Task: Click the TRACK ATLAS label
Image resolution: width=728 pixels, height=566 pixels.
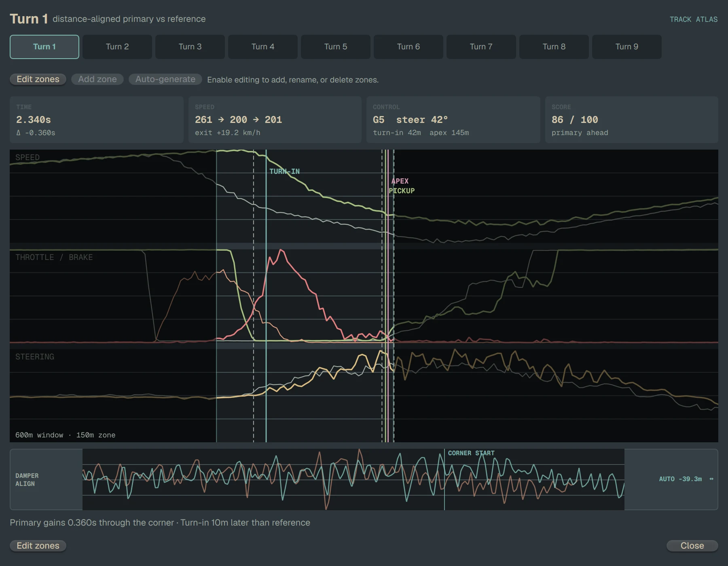Action: point(694,19)
